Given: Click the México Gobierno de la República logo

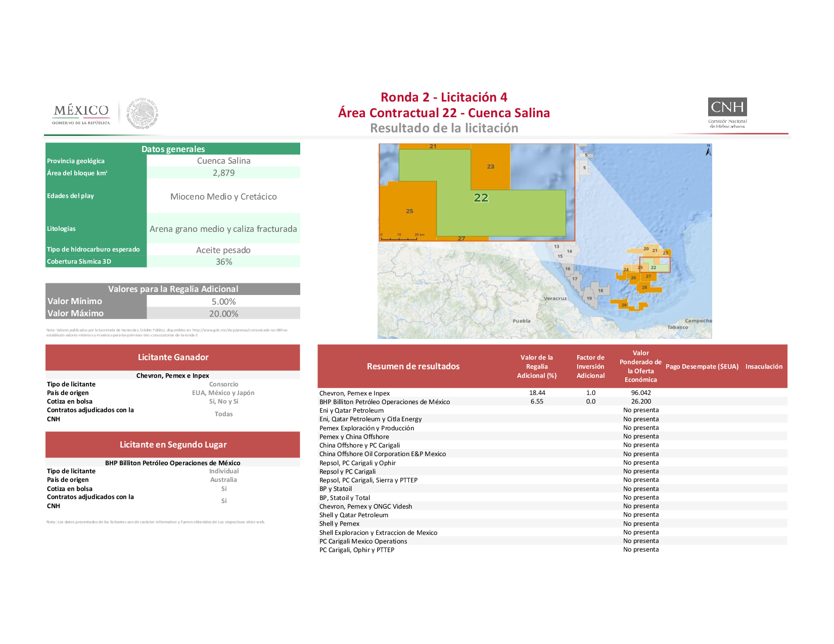Looking at the screenshot, I should click(x=81, y=114).
